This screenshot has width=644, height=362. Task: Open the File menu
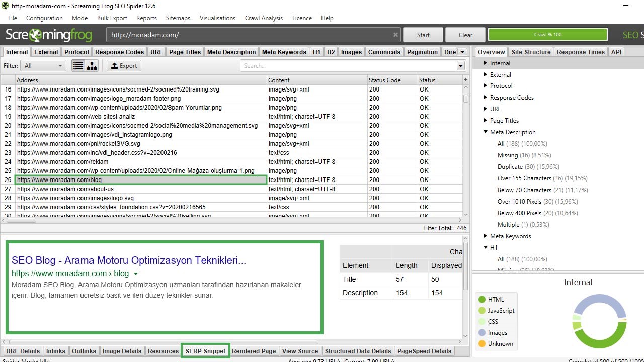point(13,18)
